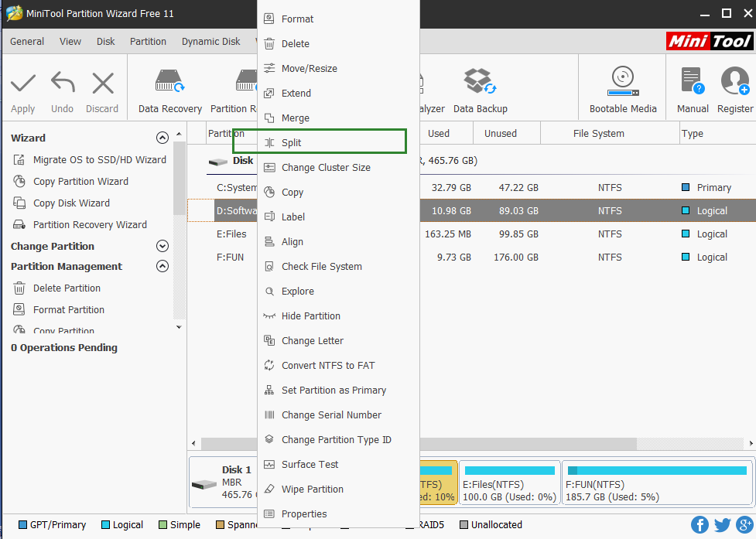Select Hide Partition option

coord(338,316)
